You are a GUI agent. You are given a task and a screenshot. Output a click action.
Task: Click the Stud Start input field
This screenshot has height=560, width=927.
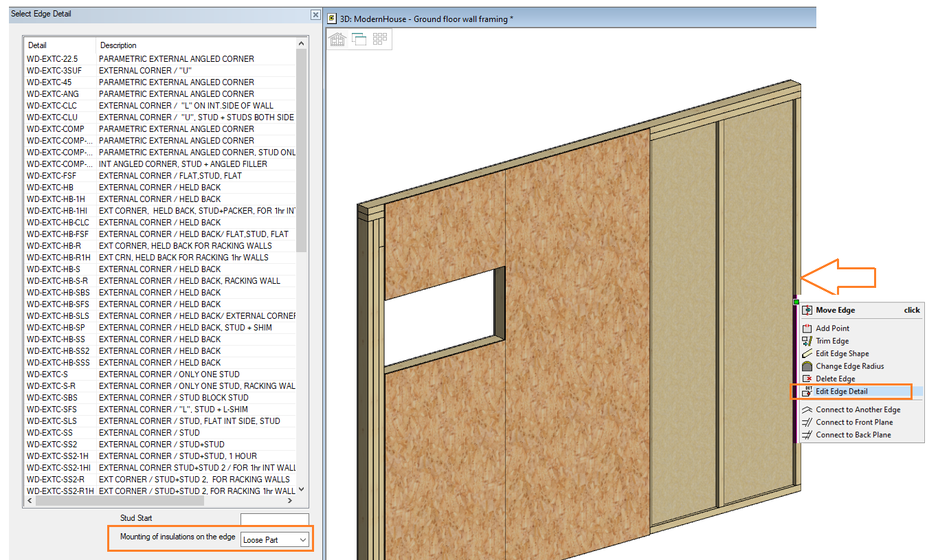[274, 519]
